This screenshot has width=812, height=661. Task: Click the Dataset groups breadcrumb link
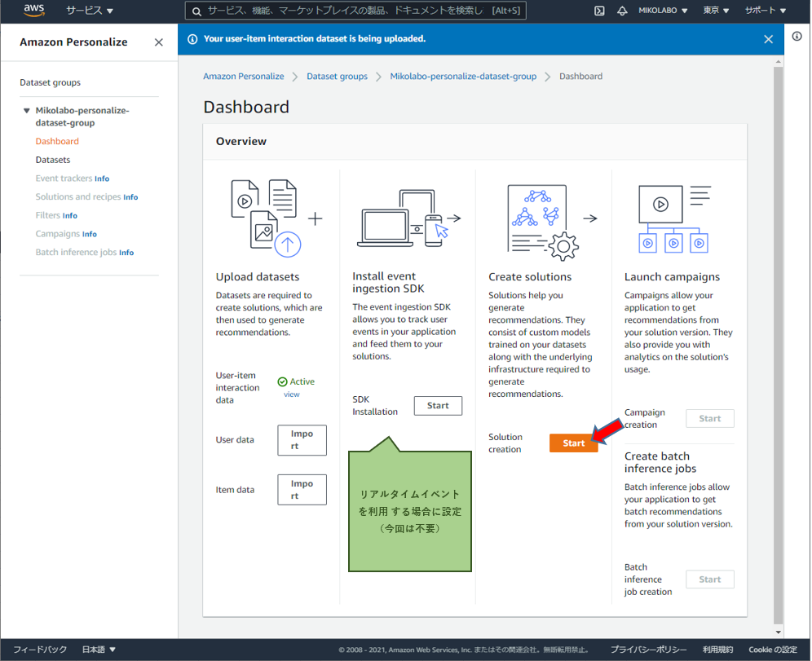tap(338, 77)
